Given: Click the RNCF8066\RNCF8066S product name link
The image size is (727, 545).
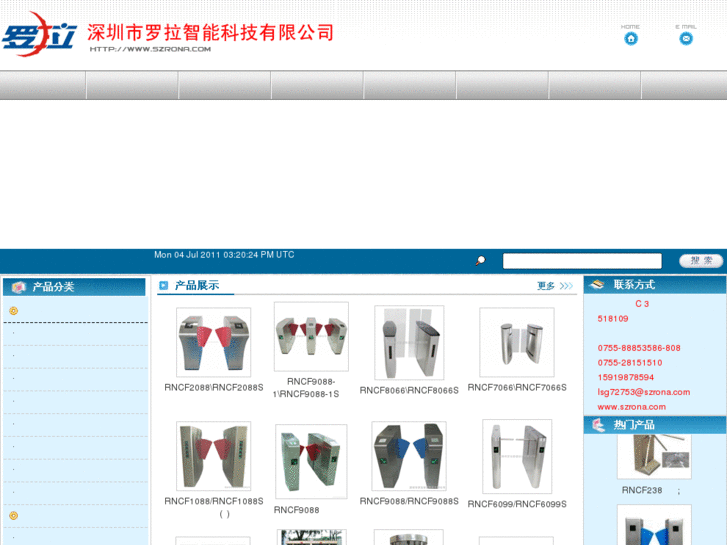Looking at the screenshot, I should (409, 391).
